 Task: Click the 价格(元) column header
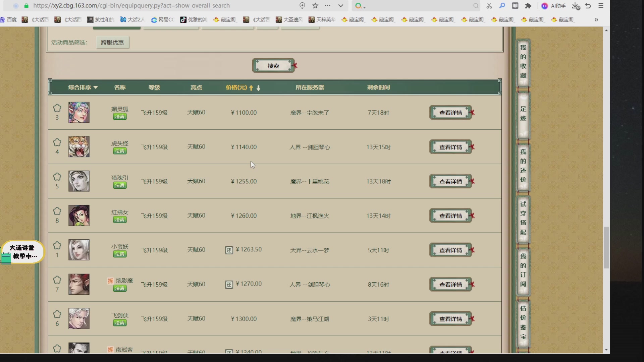tap(236, 87)
